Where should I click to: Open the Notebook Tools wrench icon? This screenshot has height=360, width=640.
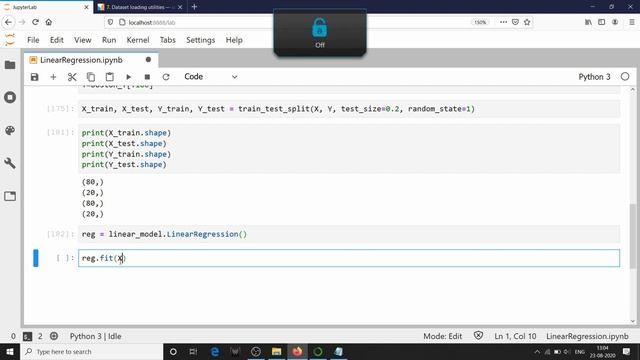point(10,163)
